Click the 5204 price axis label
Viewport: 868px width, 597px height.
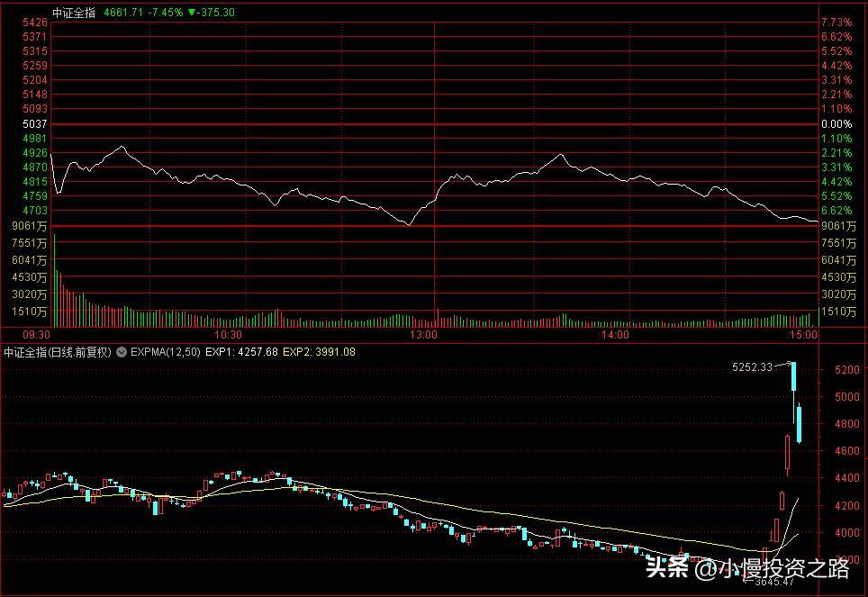[x=35, y=80]
